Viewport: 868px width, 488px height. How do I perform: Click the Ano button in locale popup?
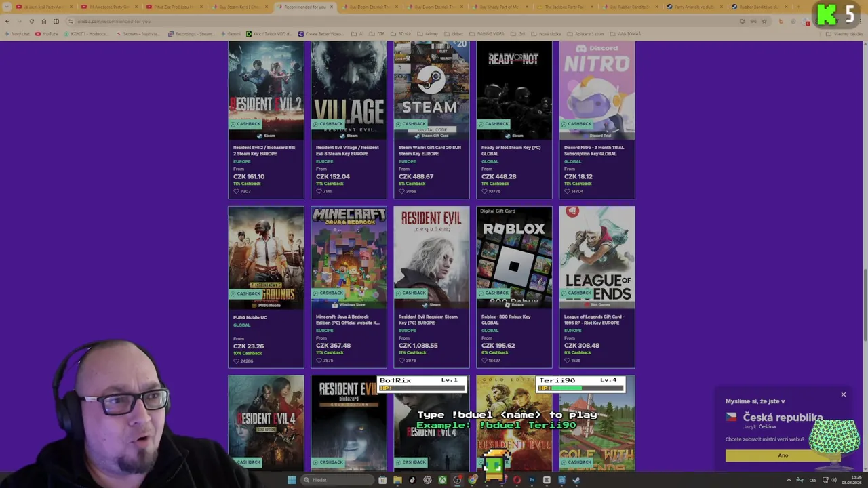783,455
